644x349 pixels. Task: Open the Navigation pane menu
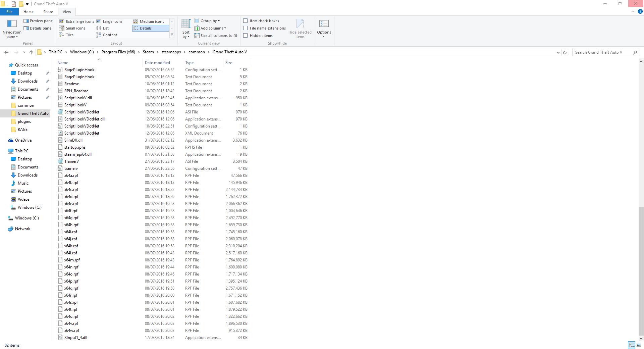12,29
